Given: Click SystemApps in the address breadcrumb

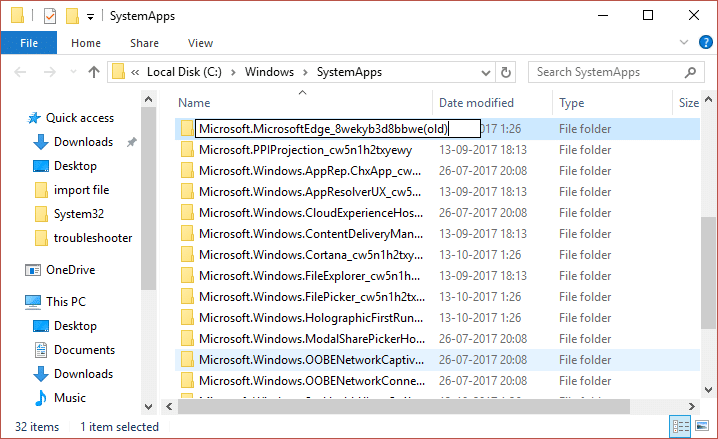Looking at the screenshot, I should (349, 72).
